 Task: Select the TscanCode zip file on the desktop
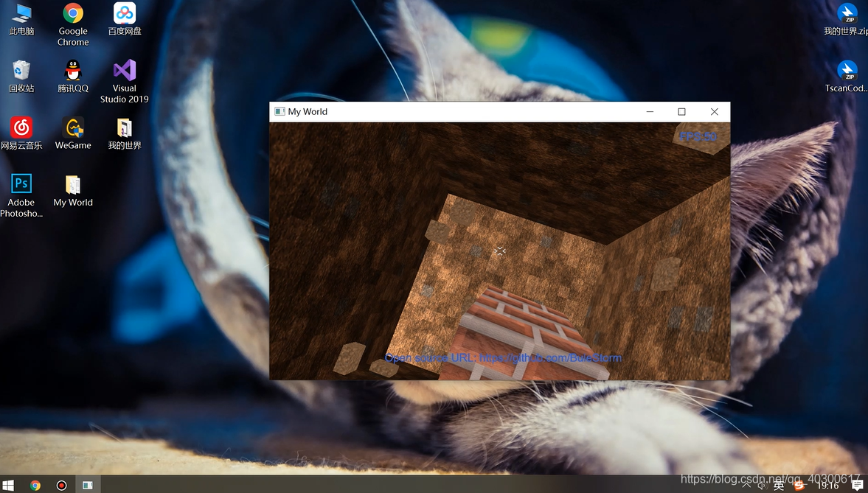[x=847, y=77]
